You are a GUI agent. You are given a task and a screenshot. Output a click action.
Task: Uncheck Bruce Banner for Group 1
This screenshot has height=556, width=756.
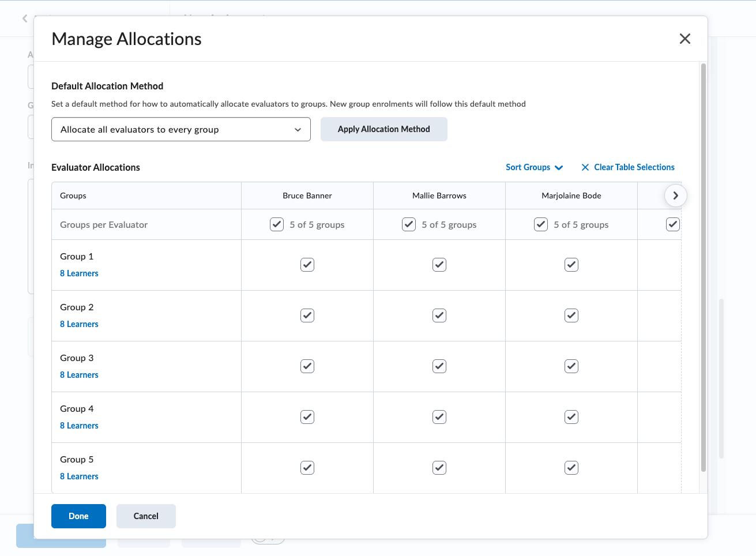tap(307, 265)
